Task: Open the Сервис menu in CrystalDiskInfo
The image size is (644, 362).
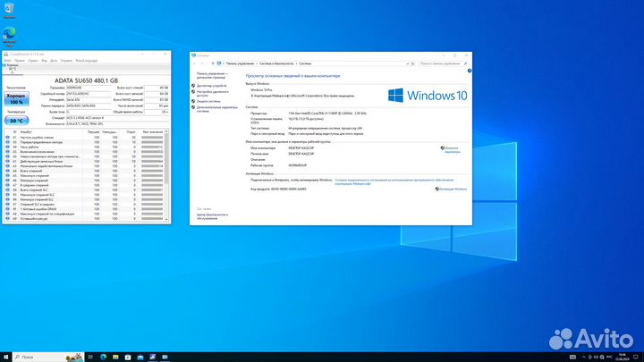Action: [x=33, y=61]
